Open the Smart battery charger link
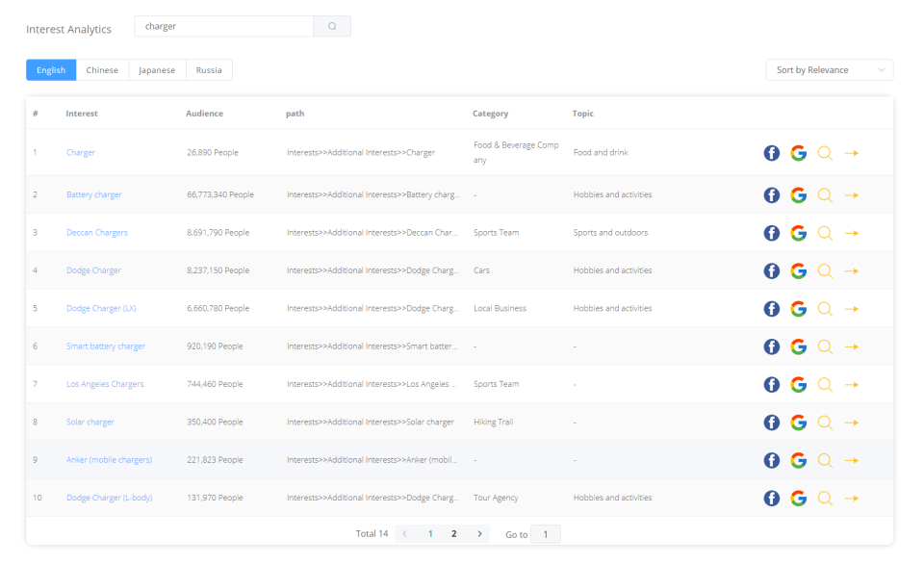The width and height of the screenshot is (924, 564). coord(106,346)
